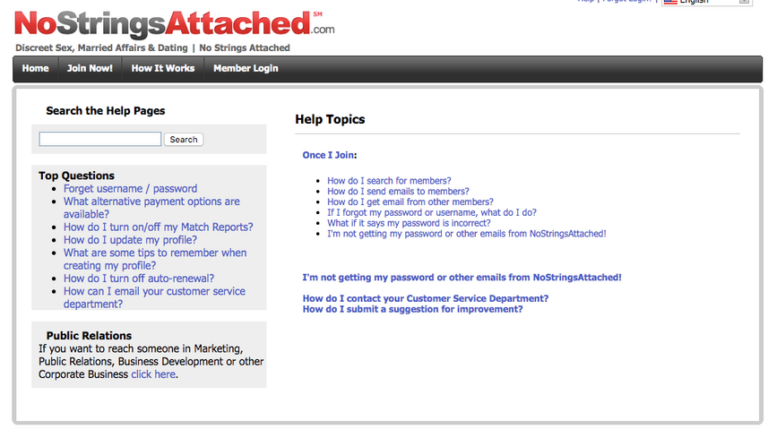Click the Search button

pos(184,140)
